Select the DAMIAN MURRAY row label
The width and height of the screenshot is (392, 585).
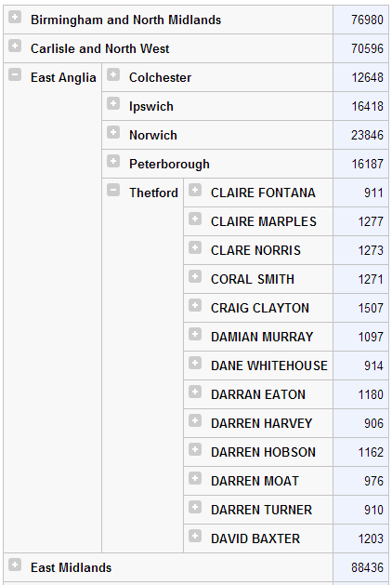tap(262, 337)
